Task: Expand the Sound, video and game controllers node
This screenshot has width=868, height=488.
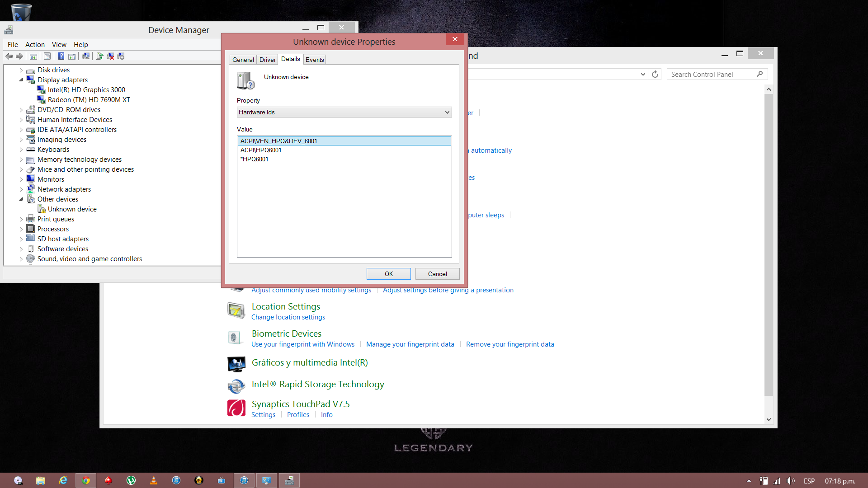Action: pos(21,259)
